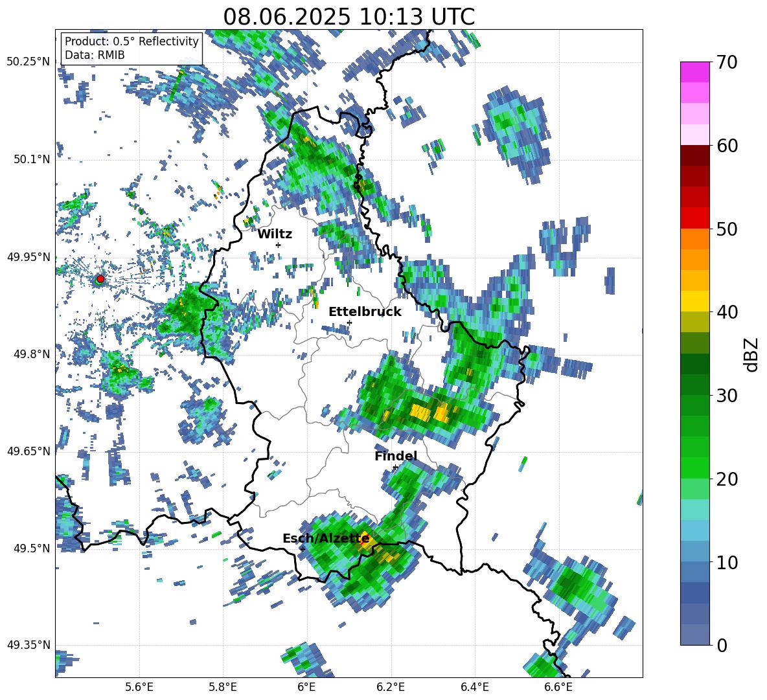
Task: Click the Findel station cross marker
Action: tap(395, 468)
